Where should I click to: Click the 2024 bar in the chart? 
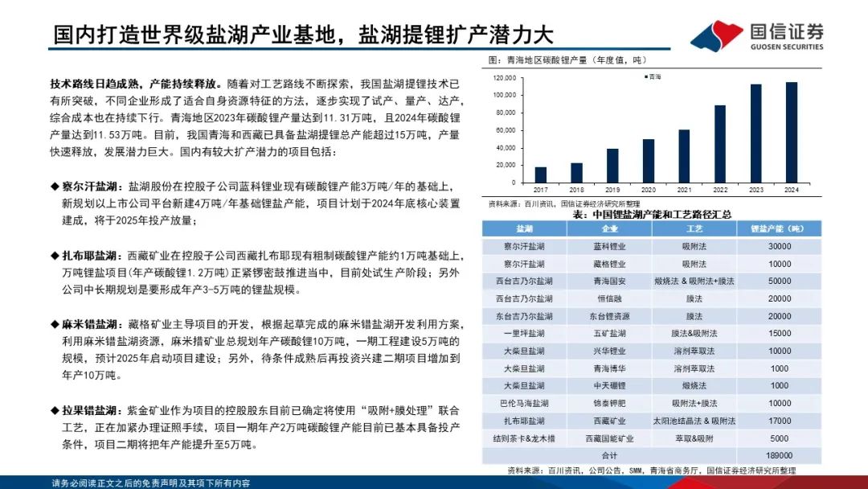coord(792,133)
